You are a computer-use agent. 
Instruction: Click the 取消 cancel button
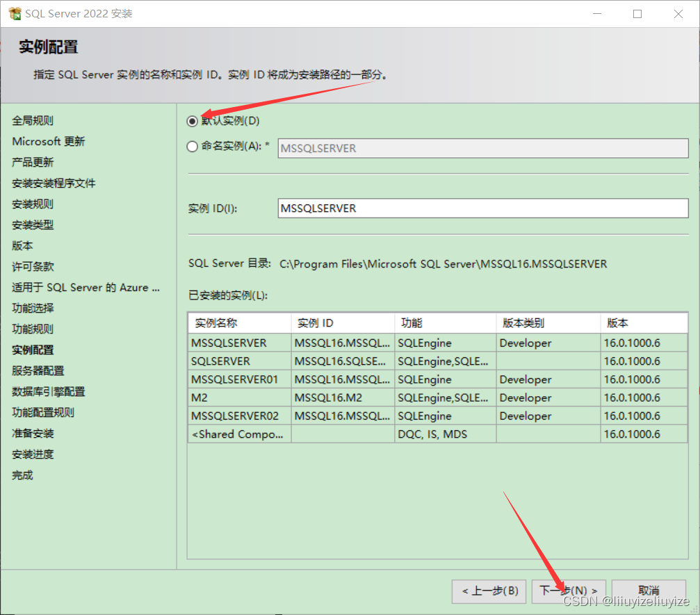(649, 591)
